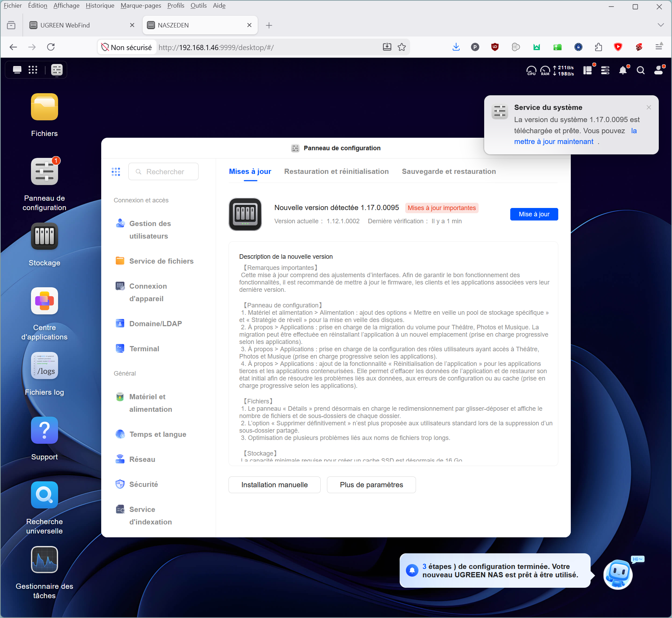View RAM usage gauge
Image resolution: width=672 pixels, height=618 pixels.
pyautogui.click(x=545, y=71)
